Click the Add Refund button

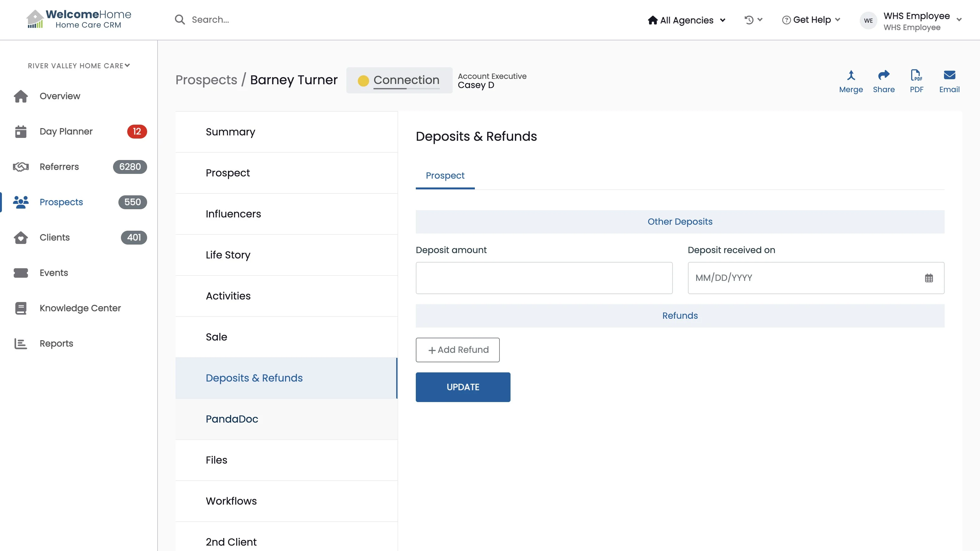[457, 350]
